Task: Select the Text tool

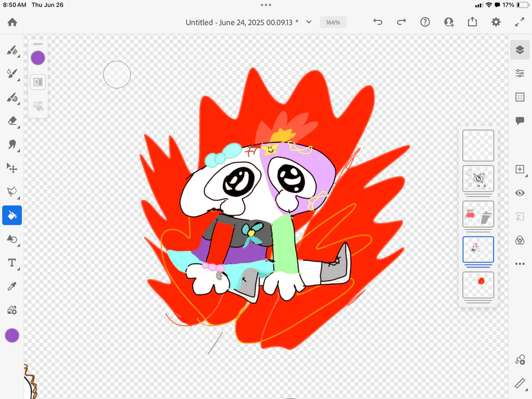Action: 12,262
